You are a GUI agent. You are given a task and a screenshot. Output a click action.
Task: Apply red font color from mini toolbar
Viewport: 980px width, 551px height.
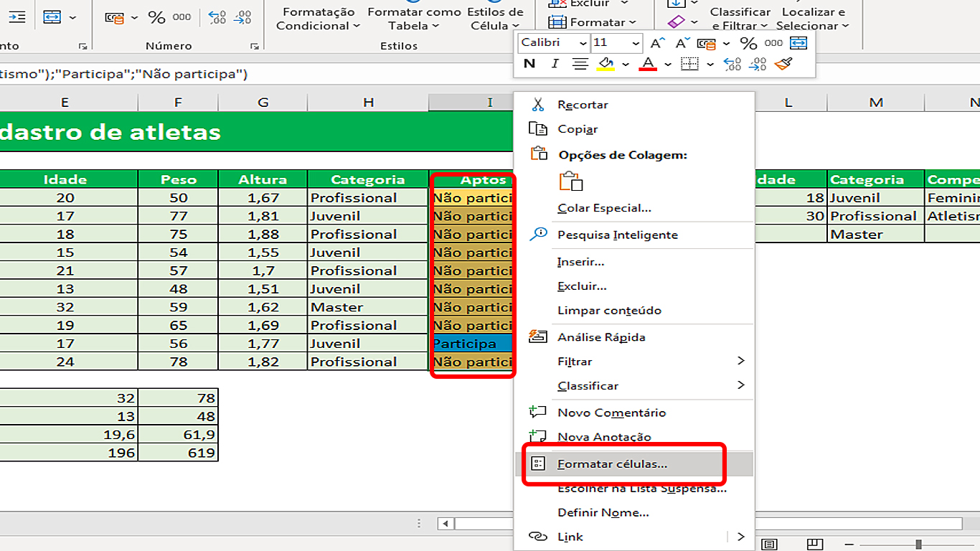[x=649, y=64]
